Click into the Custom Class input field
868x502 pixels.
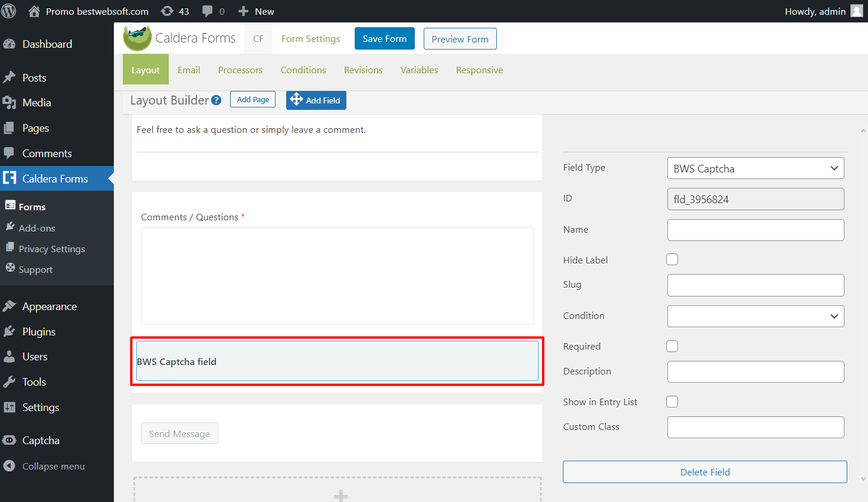(x=755, y=427)
